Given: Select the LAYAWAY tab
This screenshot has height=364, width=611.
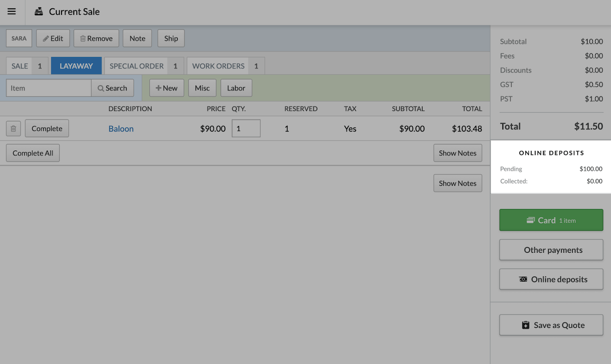Looking at the screenshot, I should click(76, 66).
